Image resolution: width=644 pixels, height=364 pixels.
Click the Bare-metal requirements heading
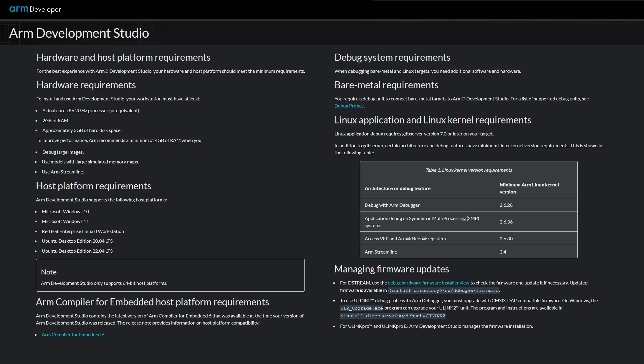pos(386,85)
